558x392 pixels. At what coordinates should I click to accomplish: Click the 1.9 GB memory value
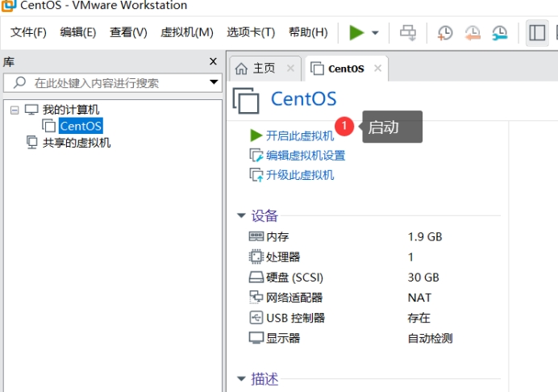pos(425,237)
